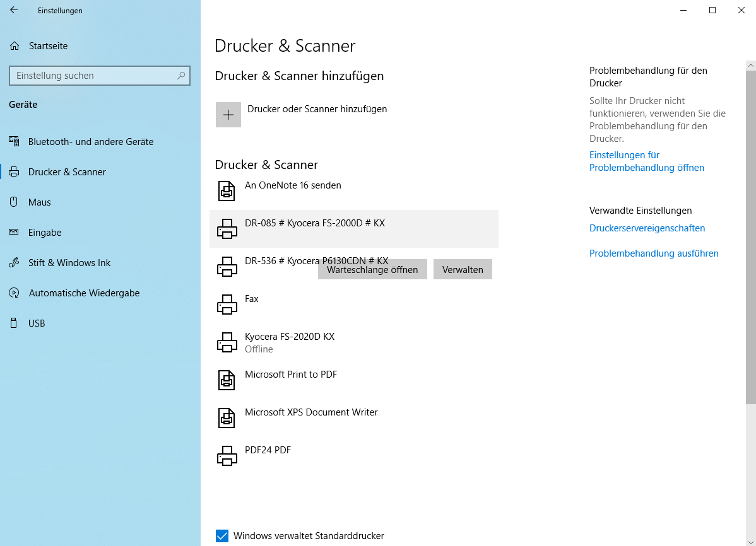Select 'Fax' printer name
This screenshot has width=756, height=546.
coord(252,299)
